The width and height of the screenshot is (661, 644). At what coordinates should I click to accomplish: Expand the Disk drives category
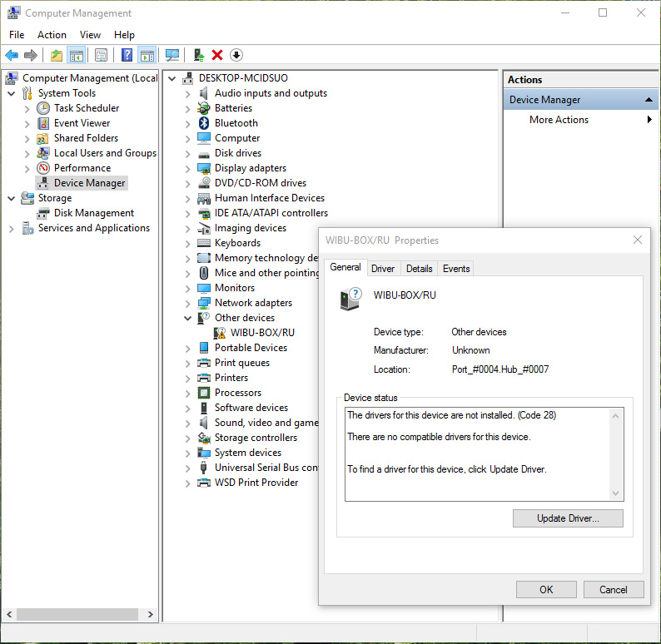[x=188, y=154]
